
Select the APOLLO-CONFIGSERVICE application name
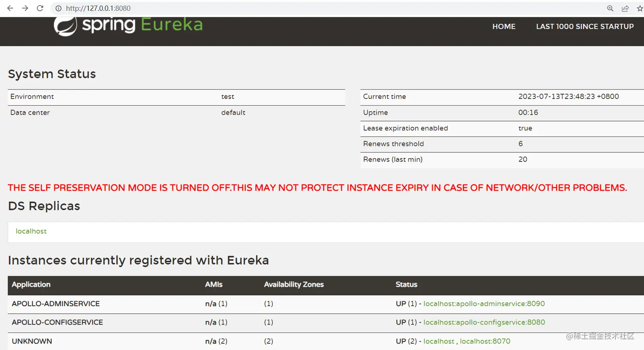(57, 322)
